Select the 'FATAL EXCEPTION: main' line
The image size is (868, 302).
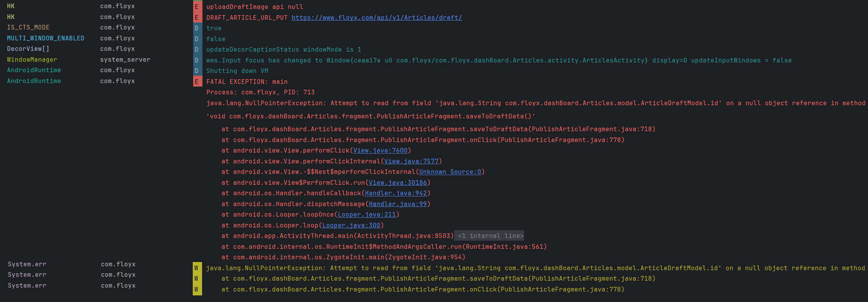(x=247, y=82)
